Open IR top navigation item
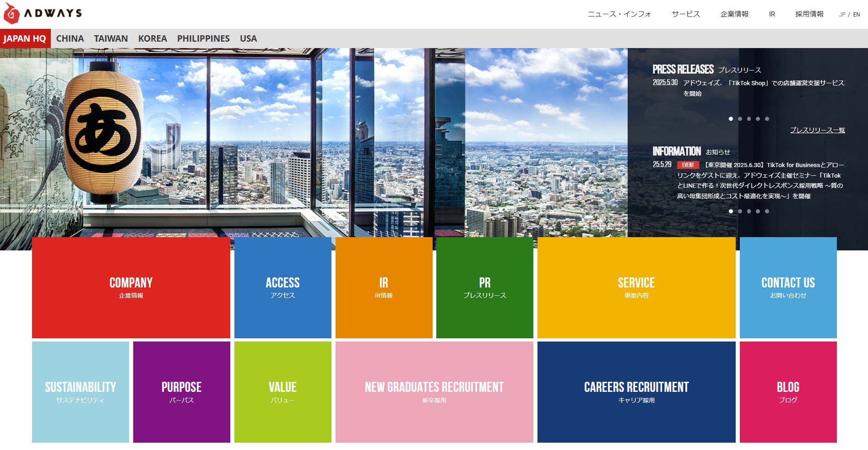The image size is (868, 450). (x=772, y=14)
